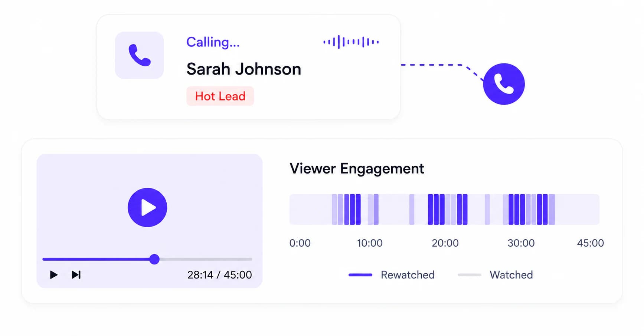The image size is (644, 336).
Task: Click the small play icon under the progress bar
Action: [54, 275]
